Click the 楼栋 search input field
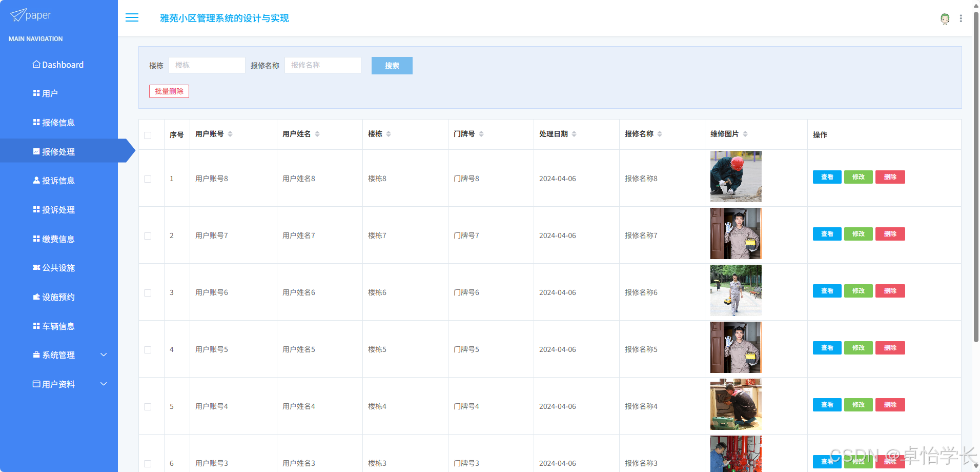 click(x=207, y=65)
